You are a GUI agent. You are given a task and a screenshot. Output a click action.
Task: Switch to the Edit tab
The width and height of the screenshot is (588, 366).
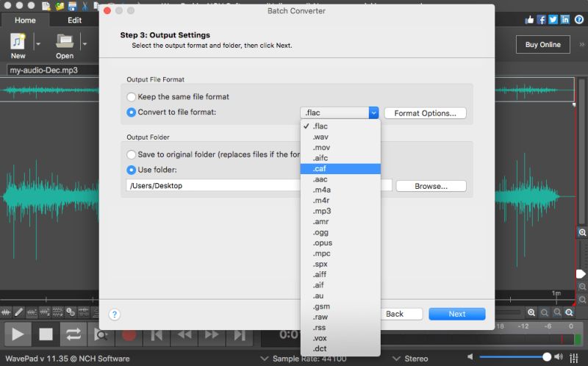click(74, 21)
